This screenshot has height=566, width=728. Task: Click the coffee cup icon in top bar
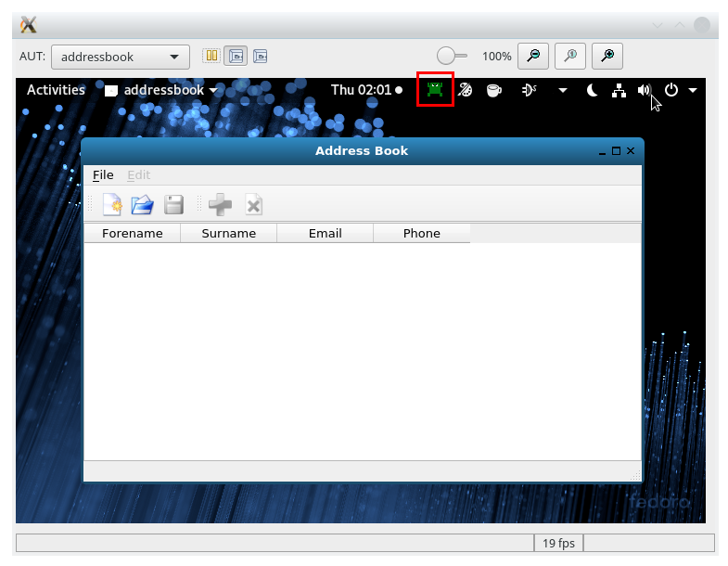(x=494, y=90)
